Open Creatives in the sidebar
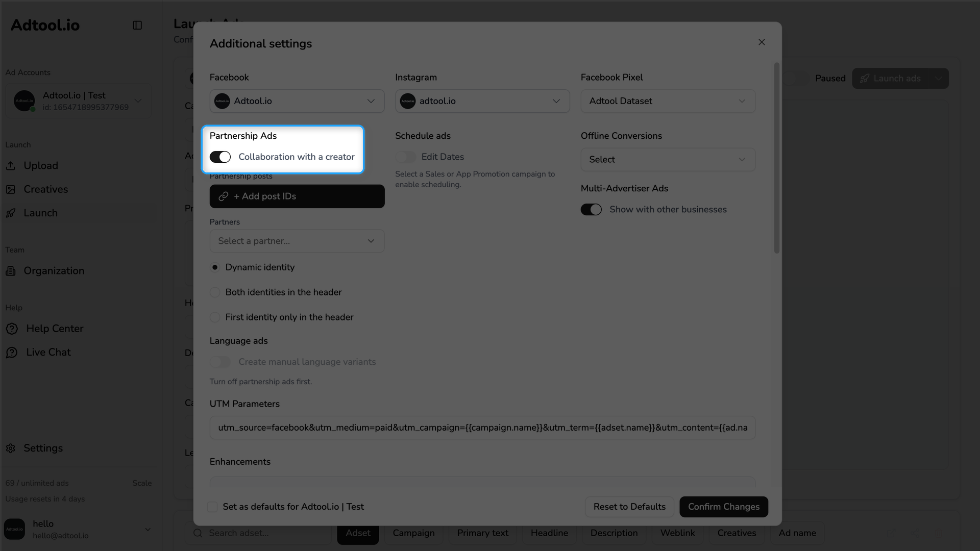 46,189
